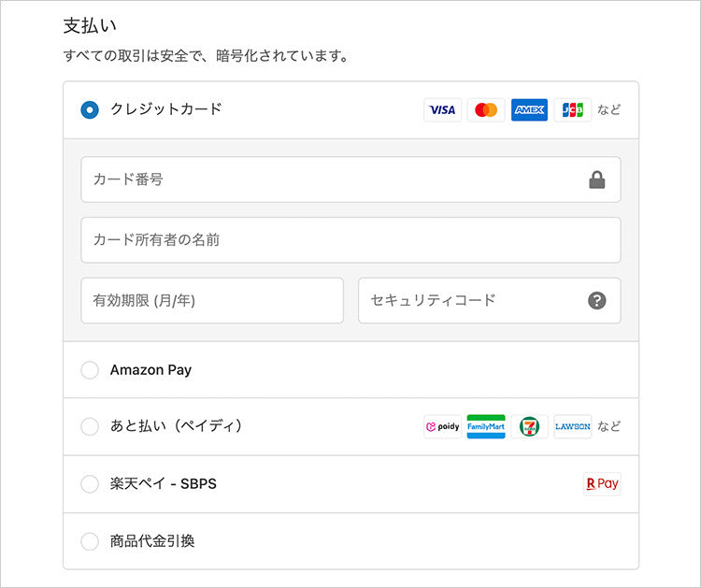Image resolution: width=701 pixels, height=588 pixels.
Task: Click the Mastercard logo
Action: point(485,110)
